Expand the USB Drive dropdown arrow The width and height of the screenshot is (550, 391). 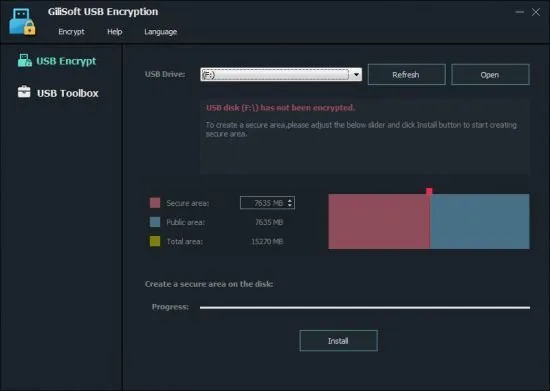pyautogui.click(x=356, y=74)
